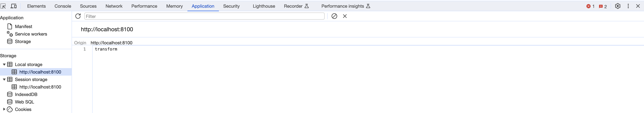Collapse the Local storage tree
Image resolution: width=644 pixels, height=113 pixels.
click(x=4, y=64)
